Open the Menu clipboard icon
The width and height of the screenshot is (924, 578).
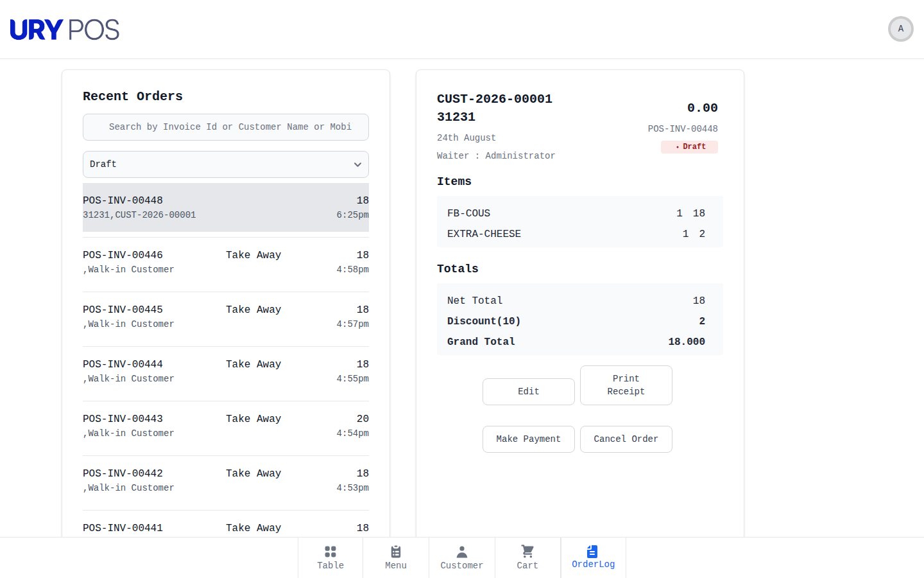(396, 552)
